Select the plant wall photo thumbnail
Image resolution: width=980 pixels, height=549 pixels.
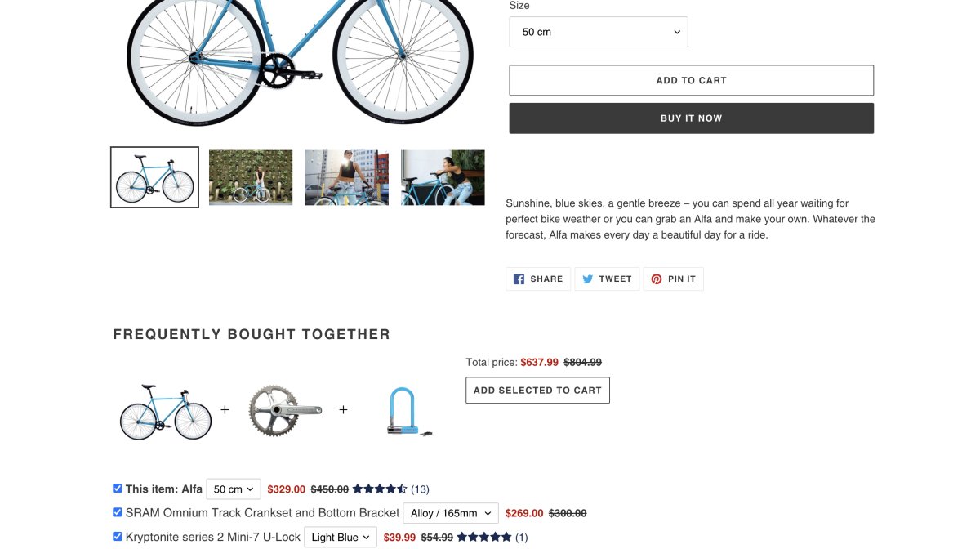251,176
